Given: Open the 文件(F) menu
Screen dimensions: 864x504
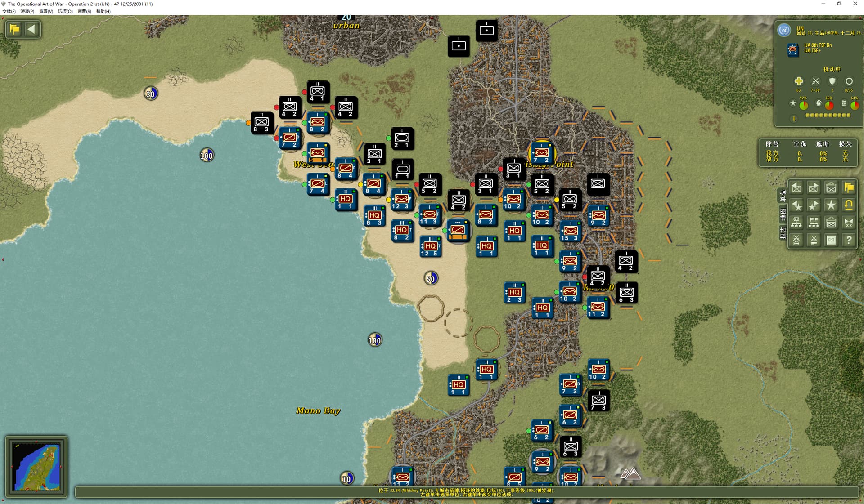Looking at the screenshot, I should [9, 11].
